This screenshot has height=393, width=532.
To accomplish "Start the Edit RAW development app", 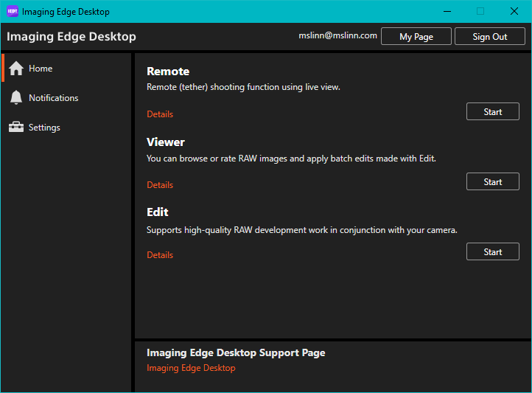I will click(492, 252).
